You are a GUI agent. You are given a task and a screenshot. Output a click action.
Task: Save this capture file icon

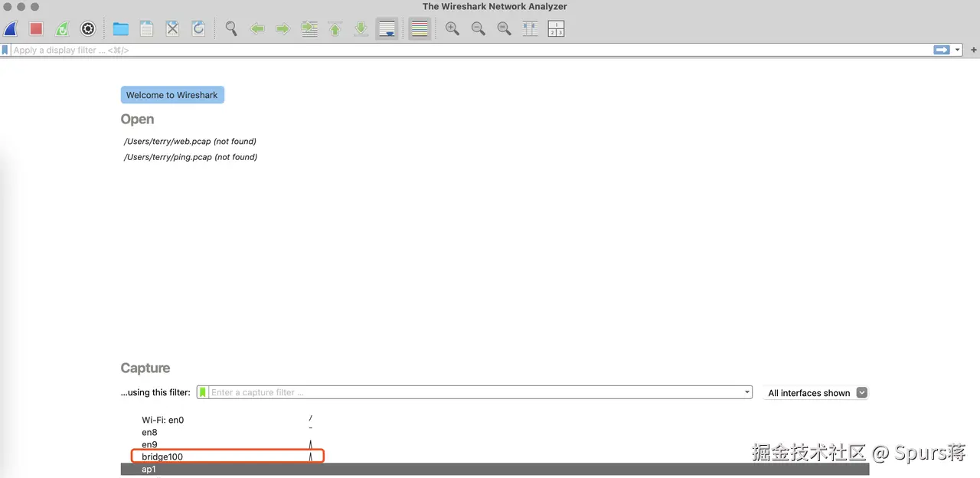tap(146, 29)
